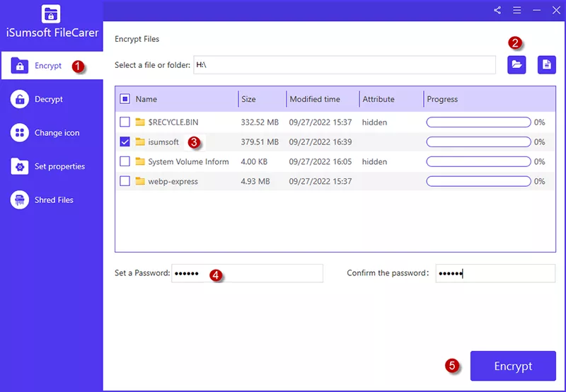
Task: Check the $RECYCLE.BIN checkbox
Action: (125, 122)
